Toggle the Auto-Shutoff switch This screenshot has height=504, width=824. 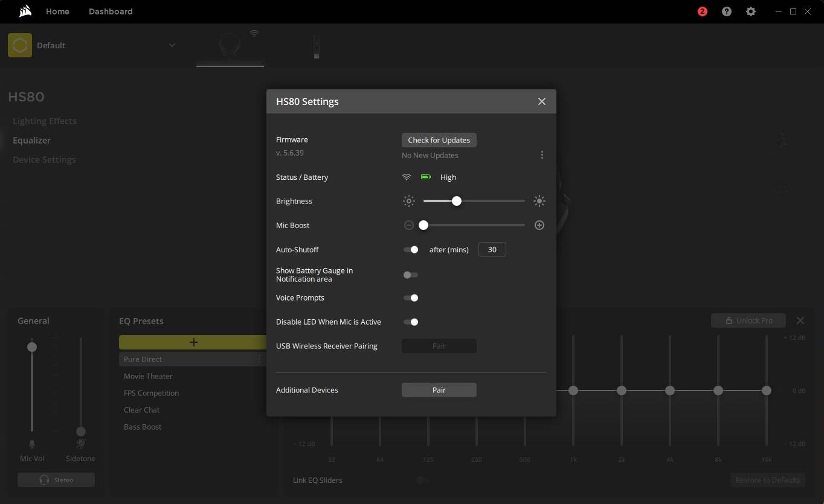[411, 249]
